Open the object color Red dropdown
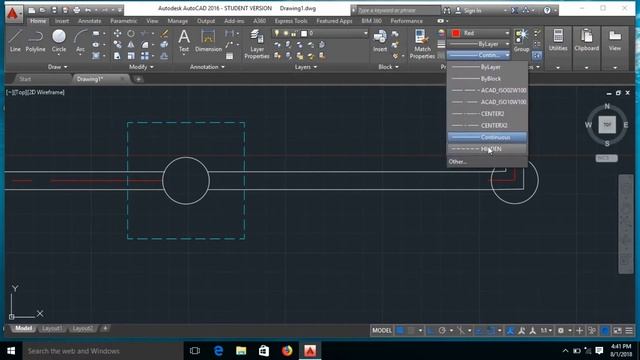The height and width of the screenshot is (360, 640). [x=480, y=33]
